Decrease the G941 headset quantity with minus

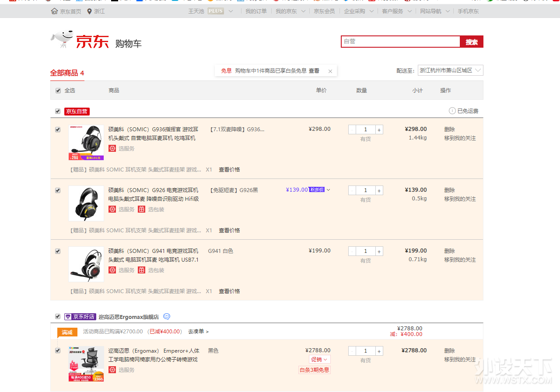point(352,251)
